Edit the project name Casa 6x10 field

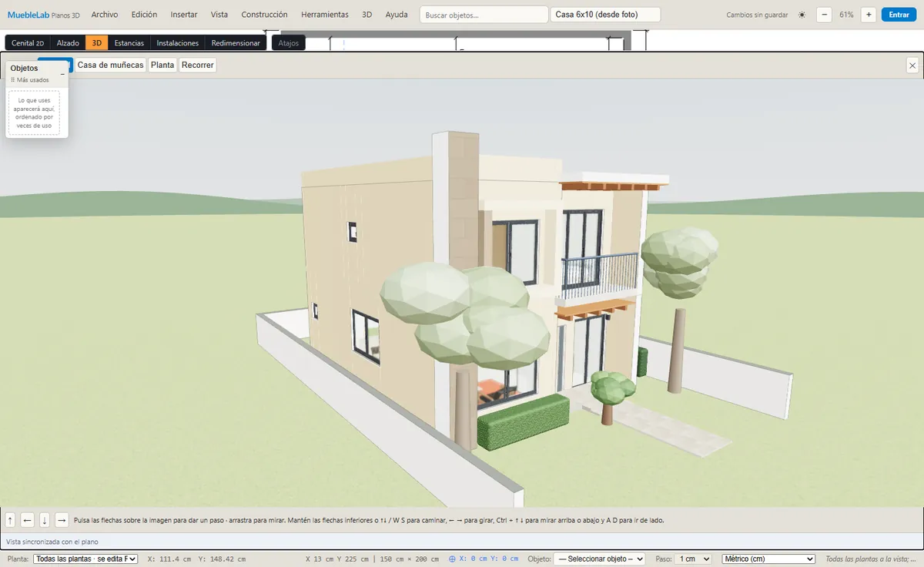click(x=606, y=15)
